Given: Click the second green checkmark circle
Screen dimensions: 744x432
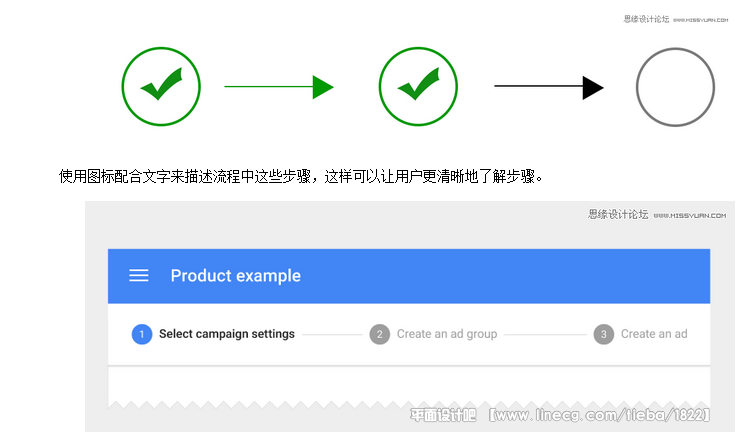Looking at the screenshot, I should (418, 86).
